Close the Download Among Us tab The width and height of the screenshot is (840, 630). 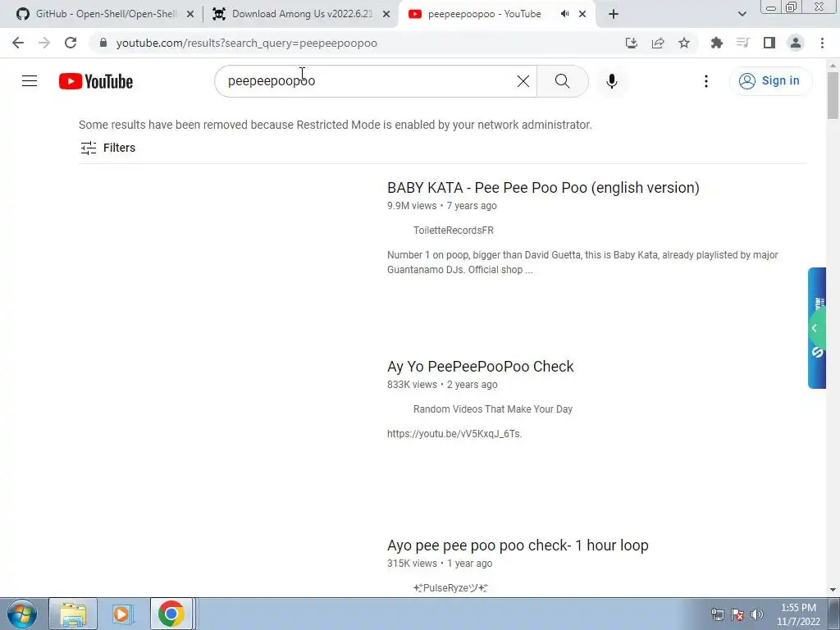pos(386,15)
